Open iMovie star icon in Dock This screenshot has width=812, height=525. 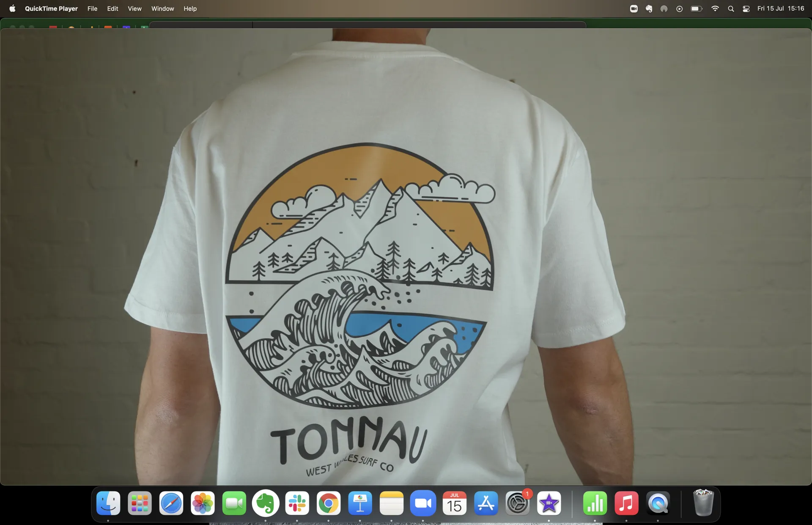click(549, 503)
